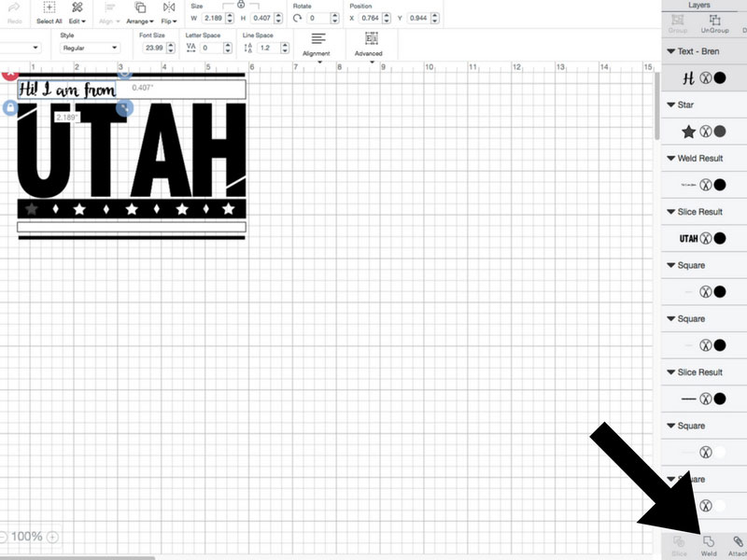The image size is (747, 560).
Task: Click the Select All icon
Action: coord(49,7)
